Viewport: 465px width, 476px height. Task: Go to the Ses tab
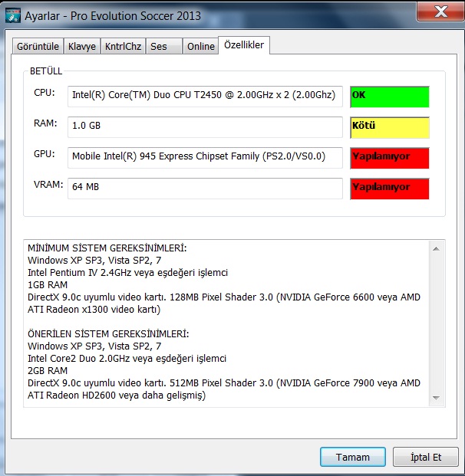pos(159,46)
